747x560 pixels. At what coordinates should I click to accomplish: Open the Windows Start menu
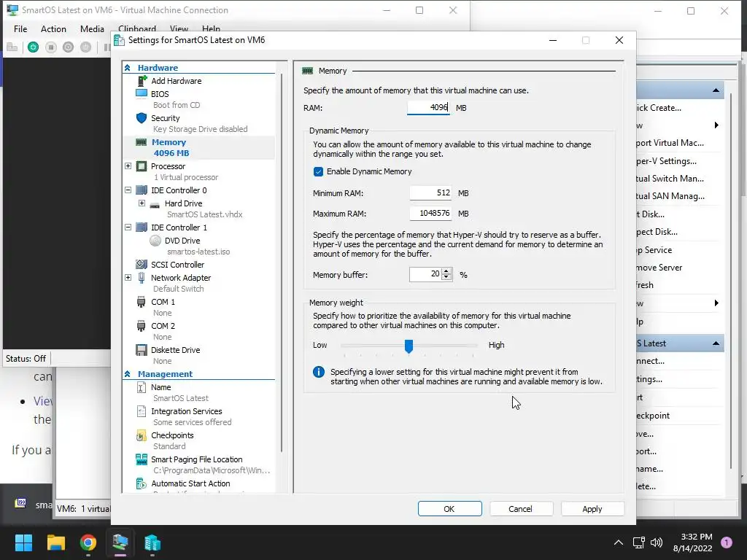(23, 542)
